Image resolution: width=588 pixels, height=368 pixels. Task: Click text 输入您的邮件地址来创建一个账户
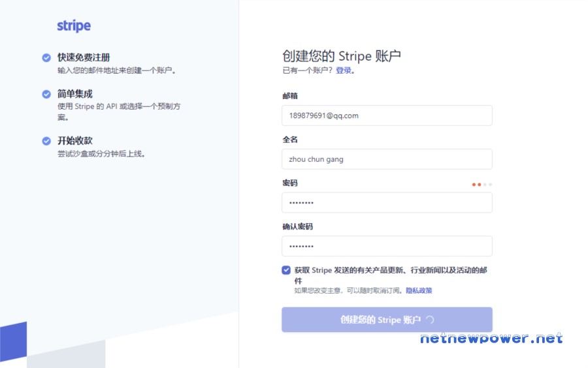point(117,70)
